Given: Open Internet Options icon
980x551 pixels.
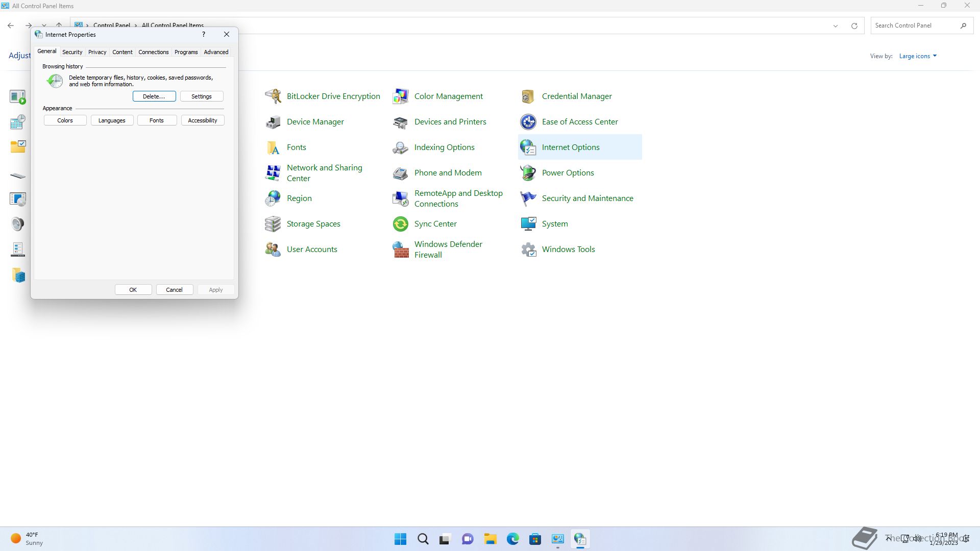Looking at the screenshot, I should point(528,147).
